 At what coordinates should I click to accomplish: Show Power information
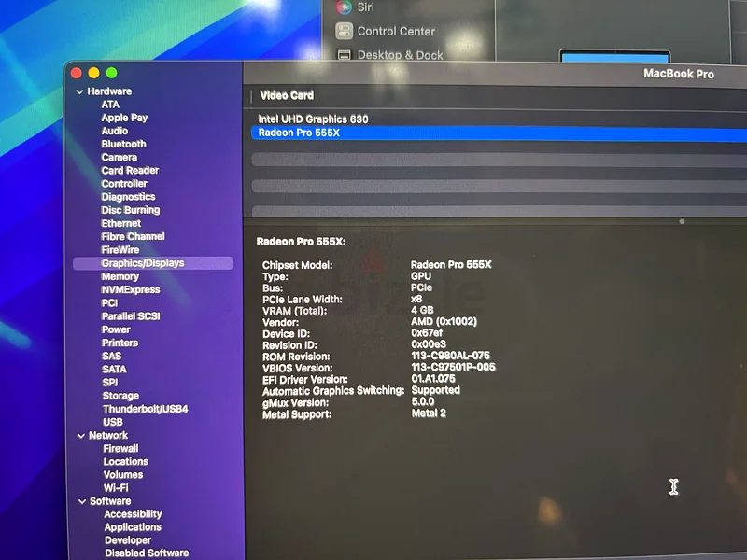click(116, 329)
